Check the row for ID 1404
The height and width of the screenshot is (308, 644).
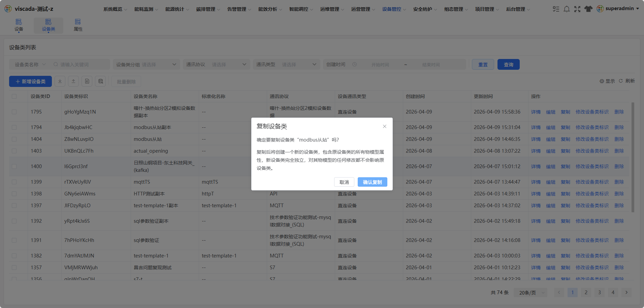[x=14, y=139]
